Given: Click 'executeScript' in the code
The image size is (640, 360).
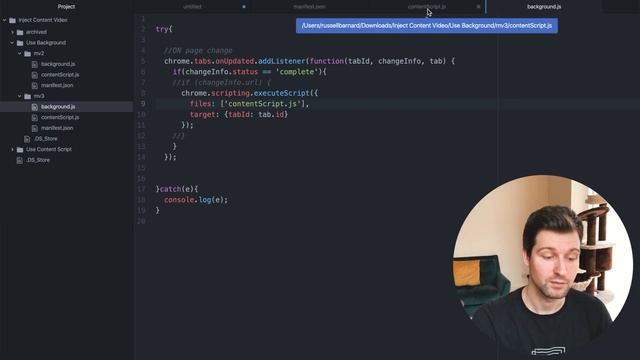Looking at the screenshot, I should coord(282,93).
